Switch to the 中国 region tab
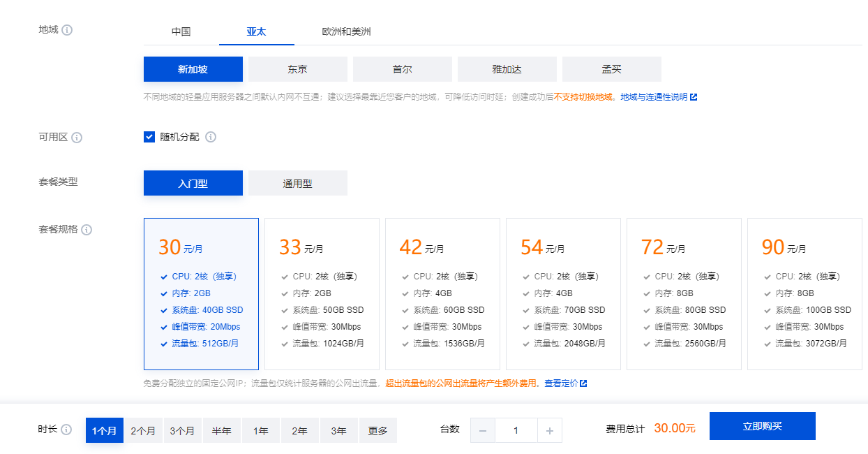The width and height of the screenshot is (868, 454). (x=181, y=32)
